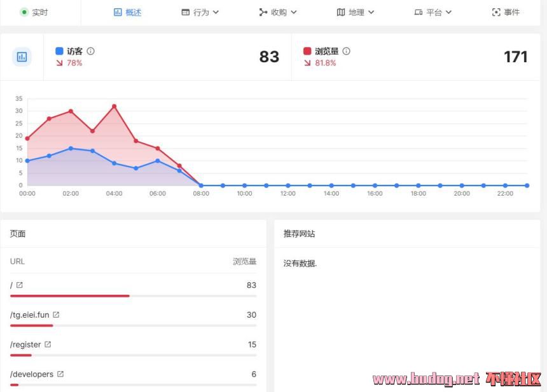Open the 平台 platform tab
The height and width of the screenshot is (392, 547).
[x=433, y=13]
